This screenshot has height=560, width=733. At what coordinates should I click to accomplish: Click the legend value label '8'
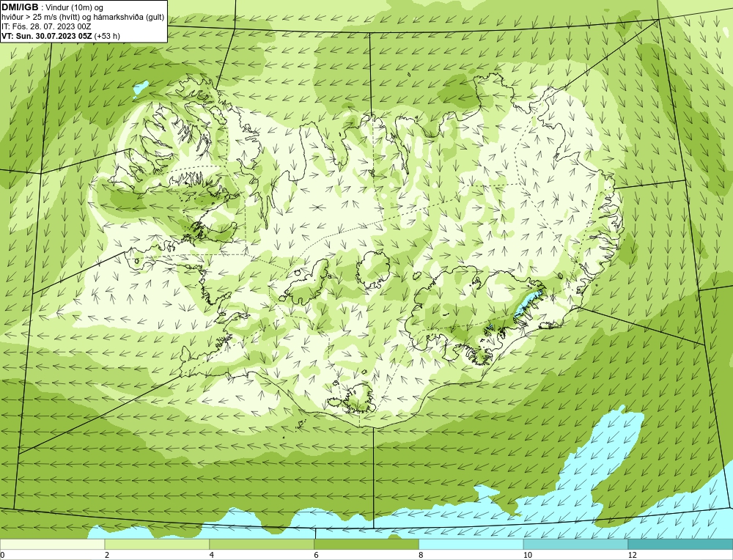(421, 555)
